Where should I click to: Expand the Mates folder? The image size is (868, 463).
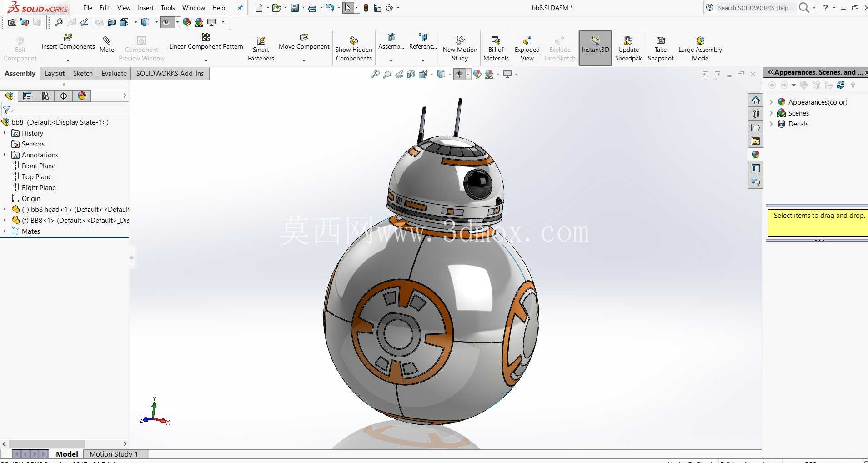[5, 231]
